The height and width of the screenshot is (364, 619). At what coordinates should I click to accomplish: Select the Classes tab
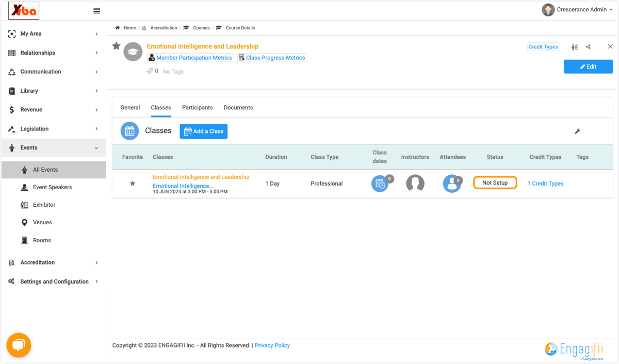pyautogui.click(x=161, y=108)
